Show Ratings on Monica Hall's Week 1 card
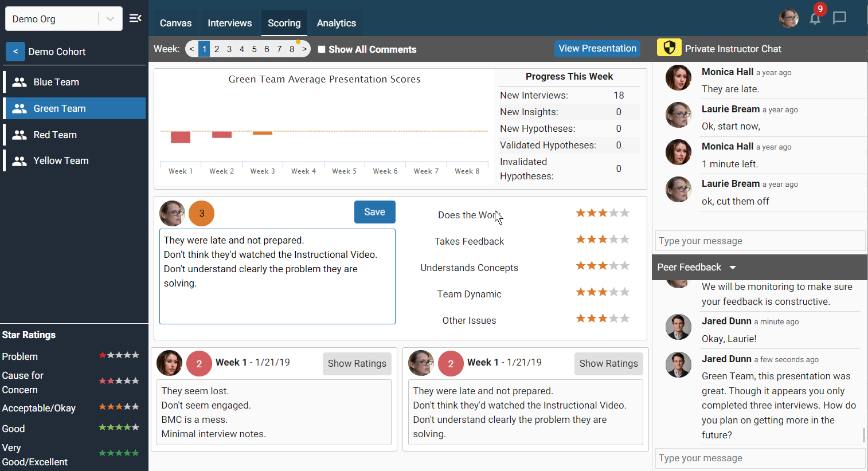868x471 pixels. click(x=357, y=363)
